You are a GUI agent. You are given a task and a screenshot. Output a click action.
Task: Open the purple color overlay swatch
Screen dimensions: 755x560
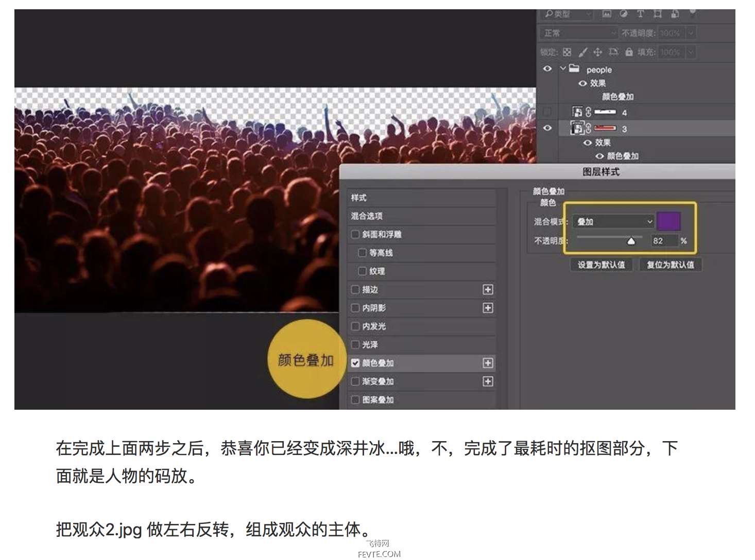click(x=668, y=221)
